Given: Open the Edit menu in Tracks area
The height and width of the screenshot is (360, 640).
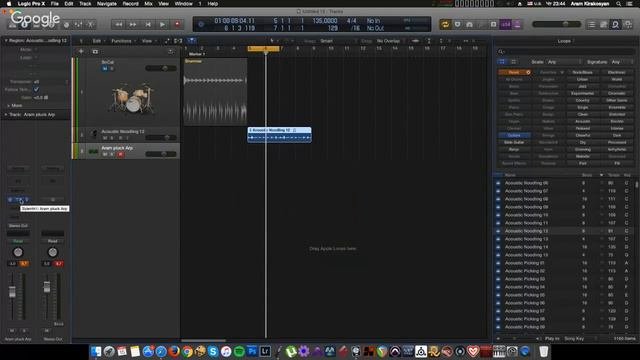Looking at the screenshot, I should click(97, 41).
